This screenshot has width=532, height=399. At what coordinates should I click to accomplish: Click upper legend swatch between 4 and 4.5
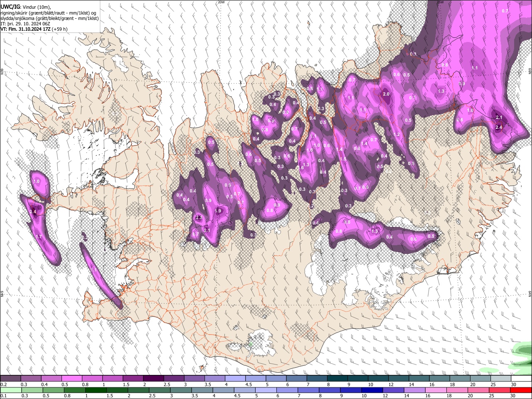[235, 379]
